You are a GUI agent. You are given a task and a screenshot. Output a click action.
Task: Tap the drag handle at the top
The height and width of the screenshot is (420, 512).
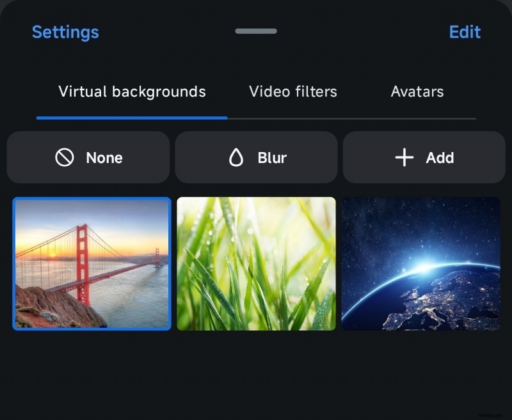click(255, 30)
